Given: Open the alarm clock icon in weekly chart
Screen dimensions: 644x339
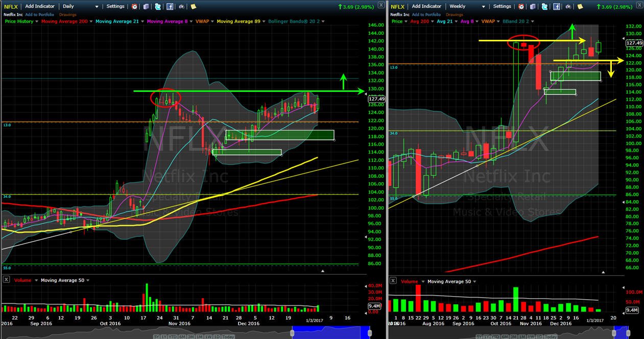Looking at the screenshot, I should point(521,7).
